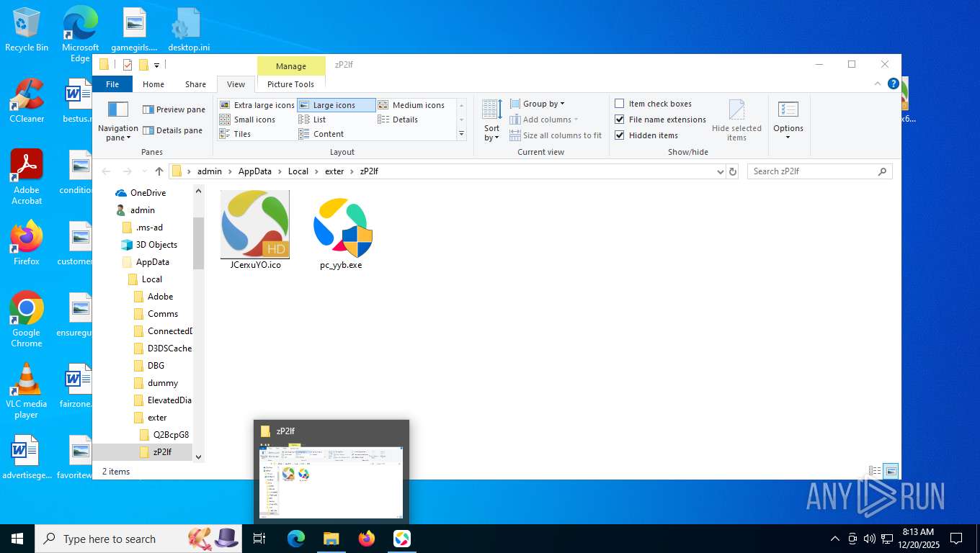Screen dimensions: 980x553
Task: Open the Navigation pane dropdown
Action: [x=117, y=121]
